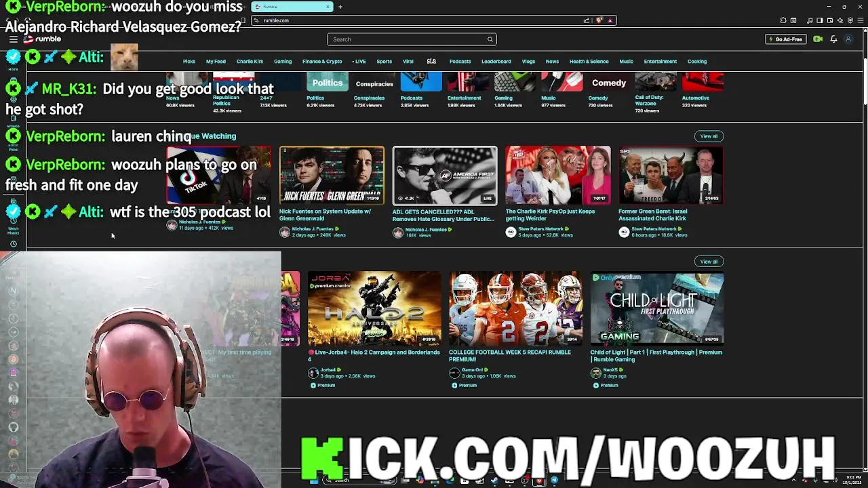Click the search magnifier icon in Rumble search

(490, 39)
